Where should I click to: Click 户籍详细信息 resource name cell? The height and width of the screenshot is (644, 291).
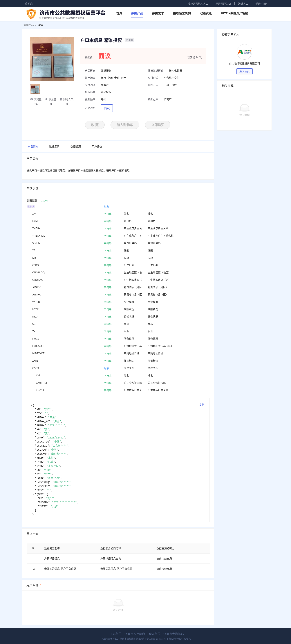[52, 559]
